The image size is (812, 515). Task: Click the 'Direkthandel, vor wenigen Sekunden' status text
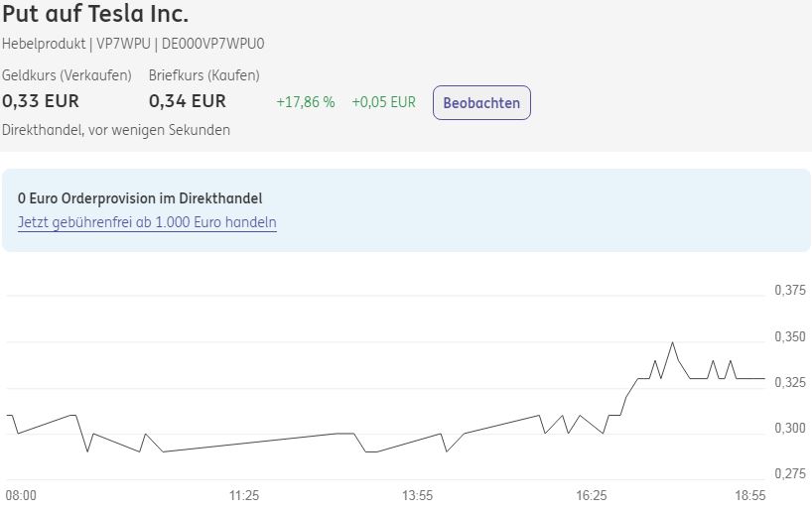click(116, 130)
